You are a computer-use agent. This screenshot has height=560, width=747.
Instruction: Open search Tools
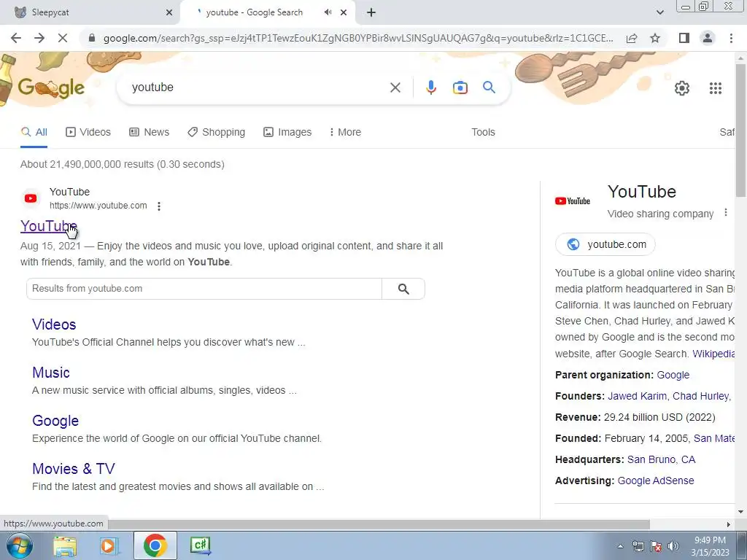(x=483, y=132)
